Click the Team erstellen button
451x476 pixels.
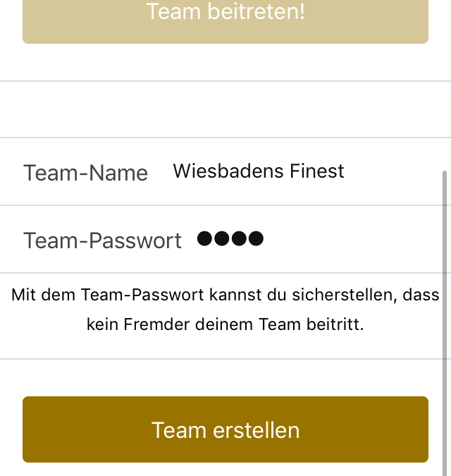225,429
